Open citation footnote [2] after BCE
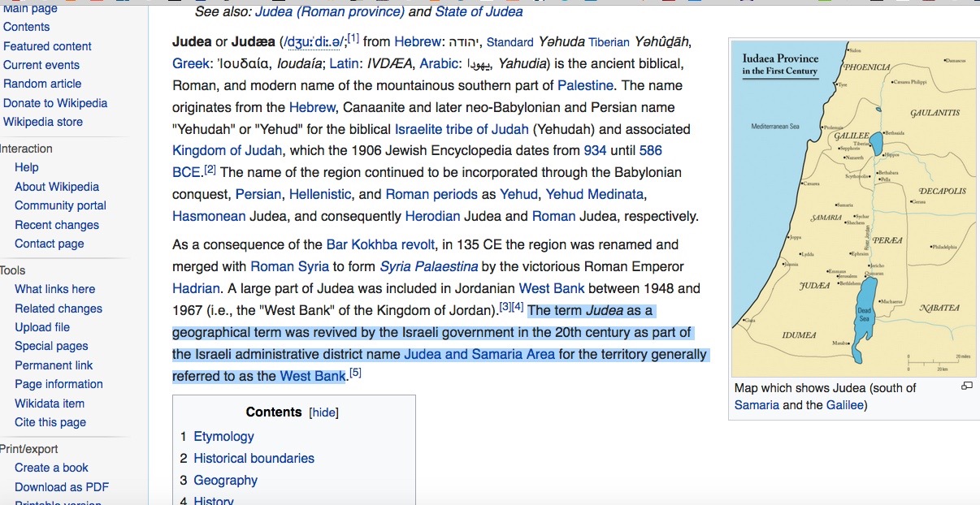The image size is (980, 505). coord(210,169)
